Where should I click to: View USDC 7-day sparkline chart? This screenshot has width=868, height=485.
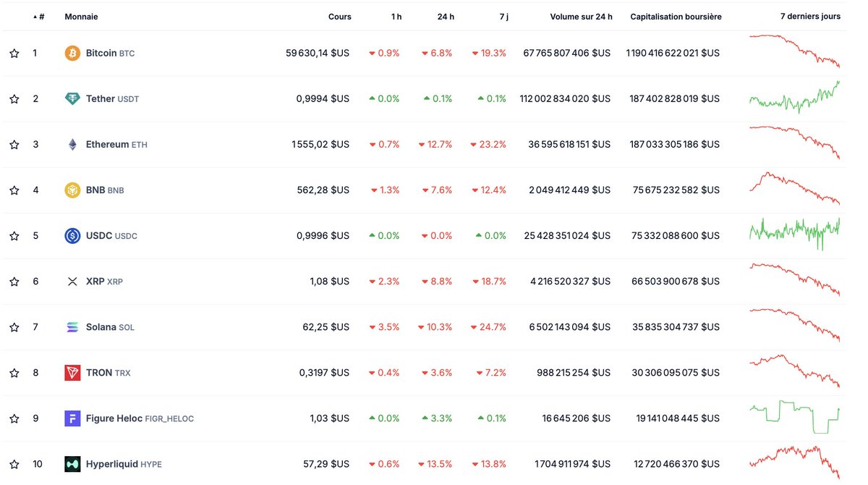pyautogui.click(x=795, y=234)
